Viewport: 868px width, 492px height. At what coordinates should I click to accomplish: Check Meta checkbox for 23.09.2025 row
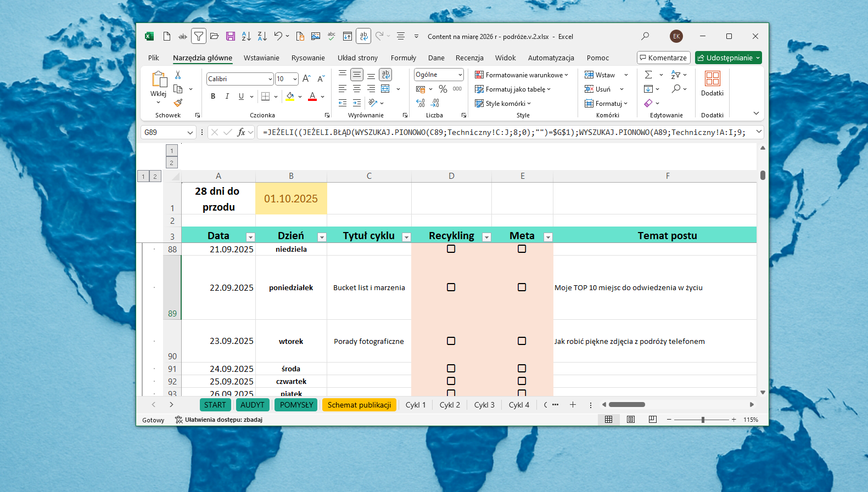pos(522,341)
